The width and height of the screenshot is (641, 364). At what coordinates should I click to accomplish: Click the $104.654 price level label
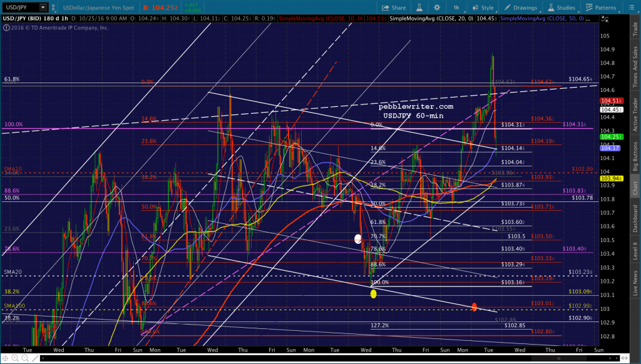pos(580,79)
